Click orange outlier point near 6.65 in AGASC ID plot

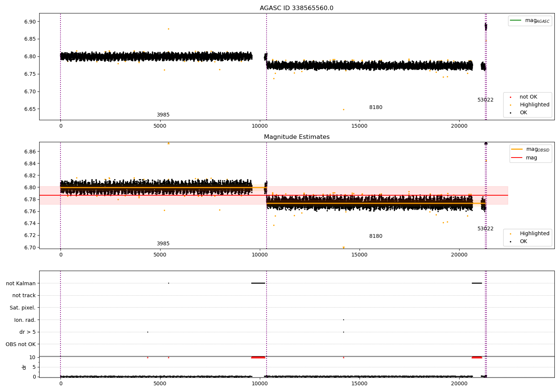tap(343, 109)
